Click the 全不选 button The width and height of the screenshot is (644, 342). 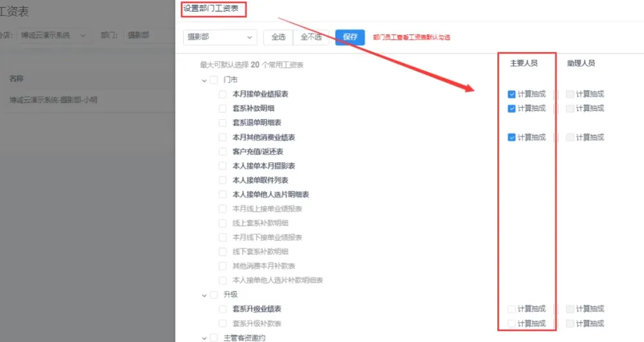(x=312, y=37)
